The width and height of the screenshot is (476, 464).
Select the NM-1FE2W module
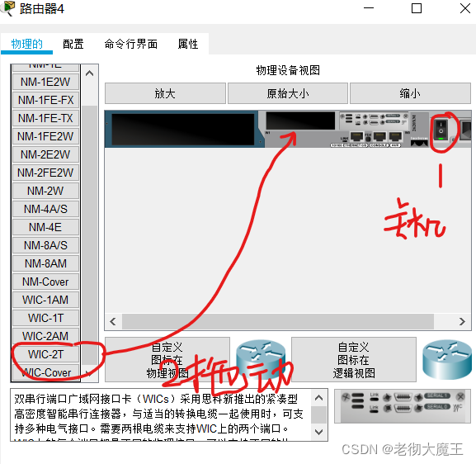pos(45,136)
